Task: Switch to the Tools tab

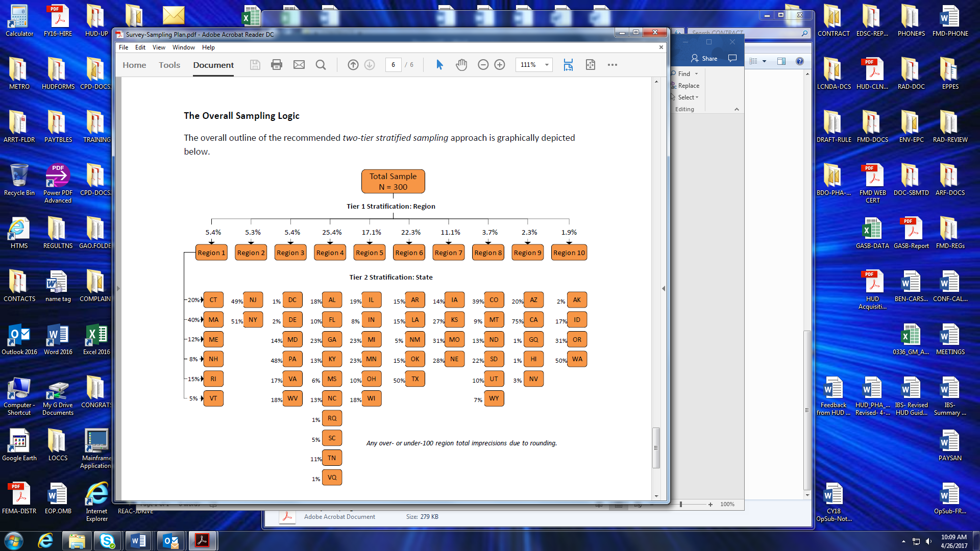Action: pos(169,65)
